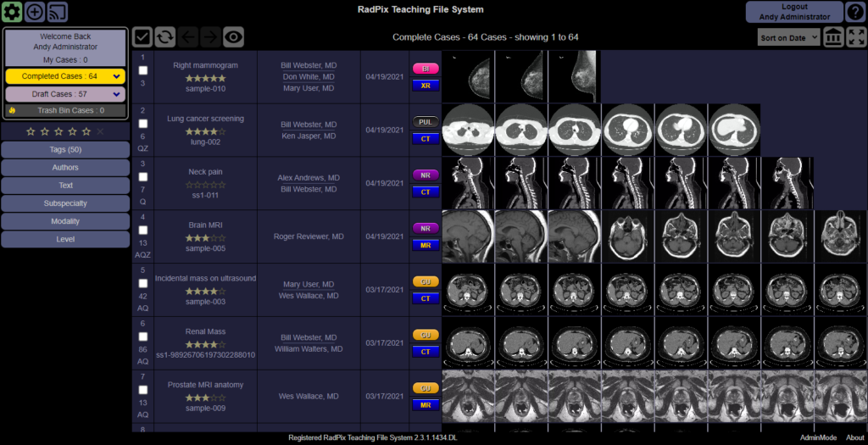Click the museum building library icon

coord(834,37)
